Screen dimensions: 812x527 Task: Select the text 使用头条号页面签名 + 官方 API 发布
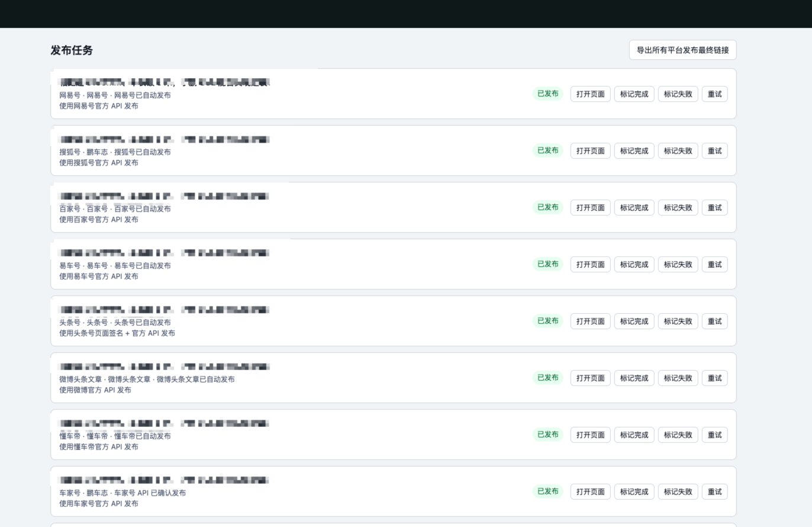[117, 333]
